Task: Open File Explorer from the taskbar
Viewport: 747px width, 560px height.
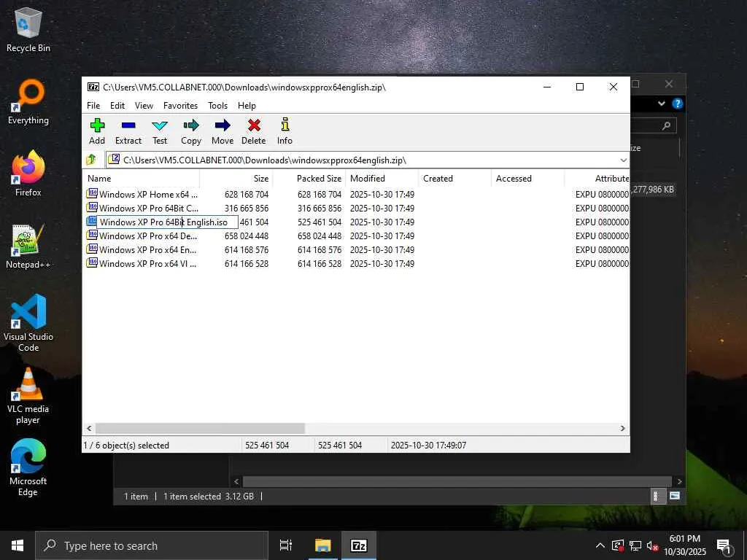Action: 322,545
